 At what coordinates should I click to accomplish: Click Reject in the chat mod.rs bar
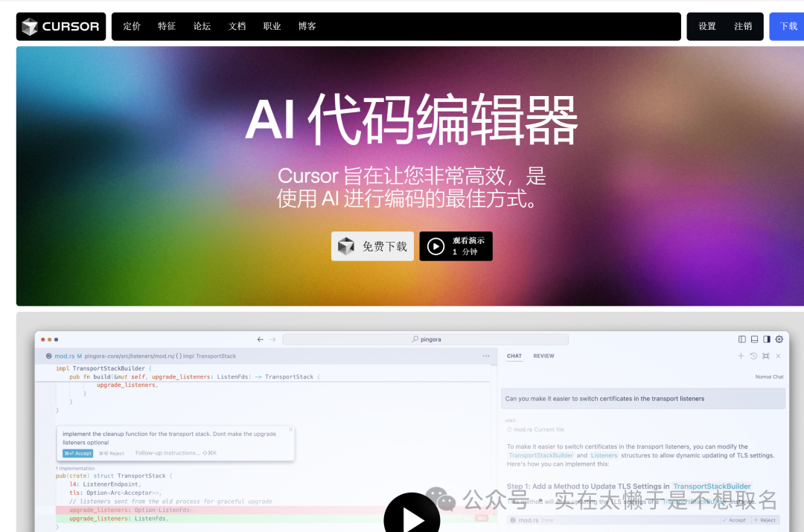(765, 519)
